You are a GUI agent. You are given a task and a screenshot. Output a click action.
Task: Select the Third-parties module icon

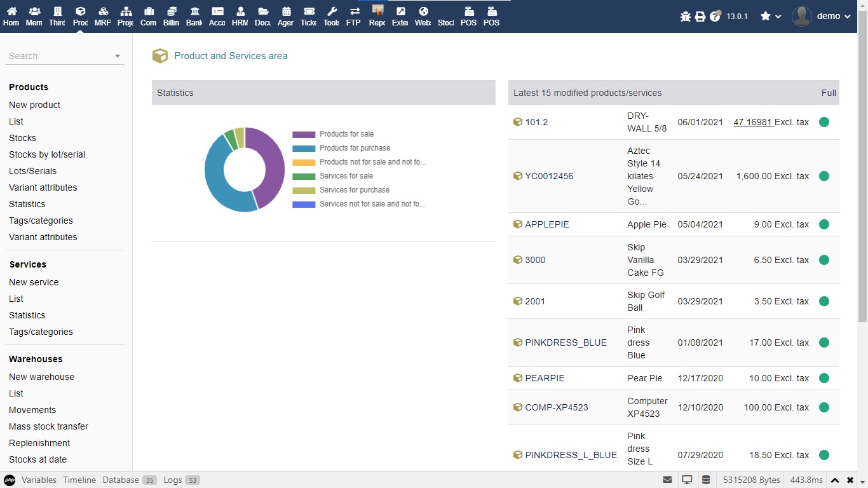(57, 16)
